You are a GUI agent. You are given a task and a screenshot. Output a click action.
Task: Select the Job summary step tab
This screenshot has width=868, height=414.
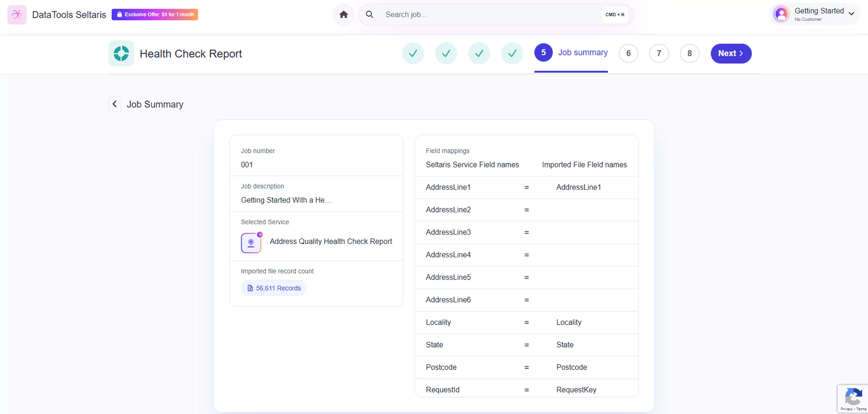coord(571,53)
